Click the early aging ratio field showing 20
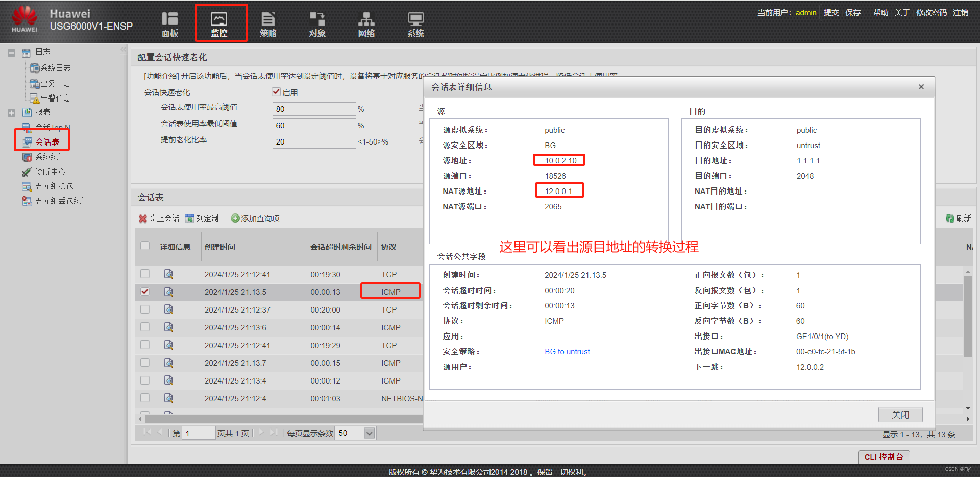Screen dimensions: 980x477 point(314,141)
